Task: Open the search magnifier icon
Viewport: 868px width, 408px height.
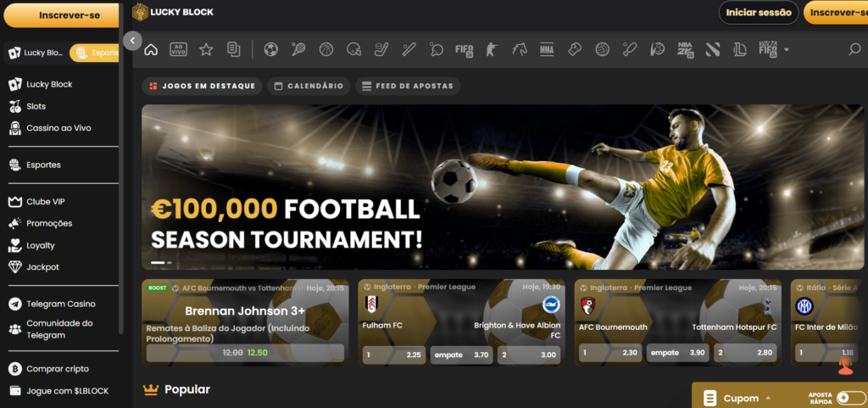Action: (854, 50)
